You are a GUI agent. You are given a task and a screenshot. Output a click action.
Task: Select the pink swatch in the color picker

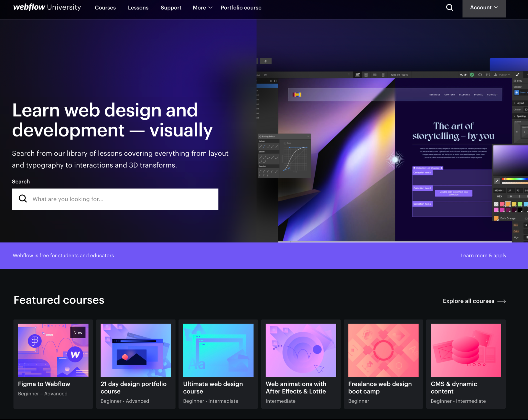pyautogui.click(x=502, y=204)
